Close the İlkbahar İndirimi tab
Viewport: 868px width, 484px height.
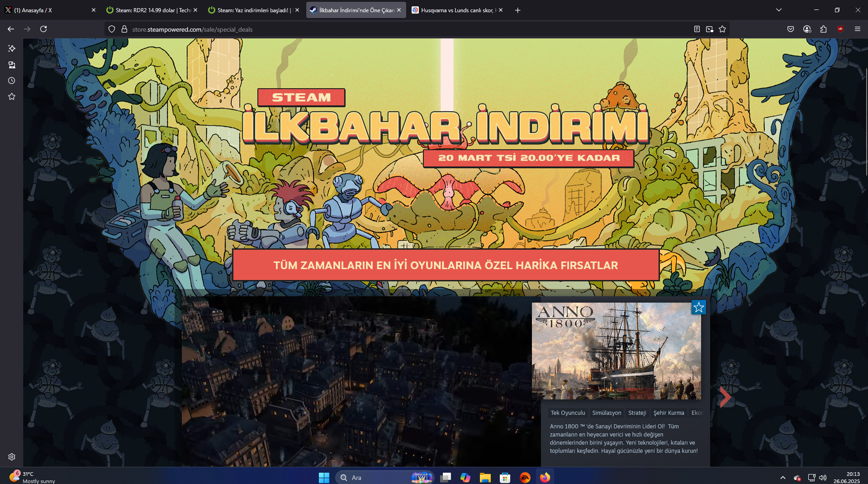[x=399, y=10]
